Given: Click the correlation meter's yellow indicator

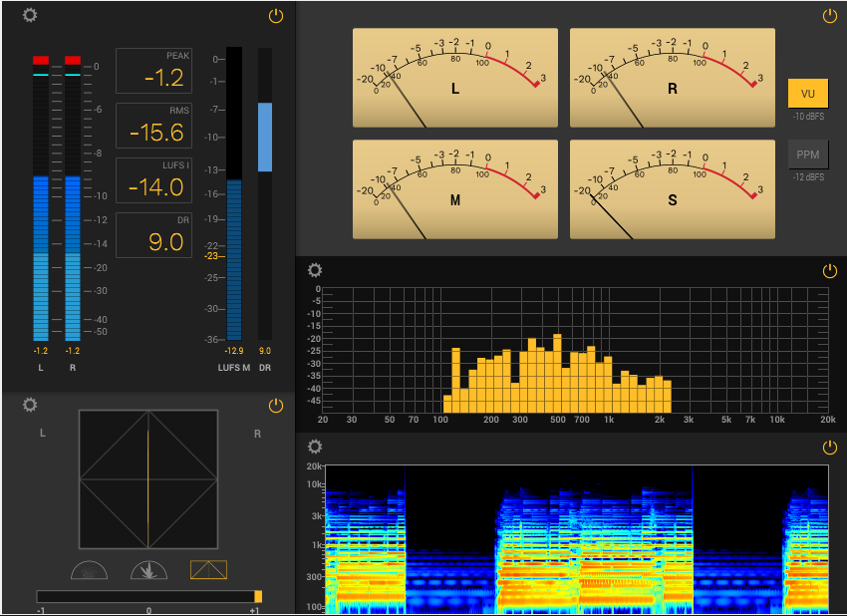Looking at the screenshot, I should [x=258, y=596].
